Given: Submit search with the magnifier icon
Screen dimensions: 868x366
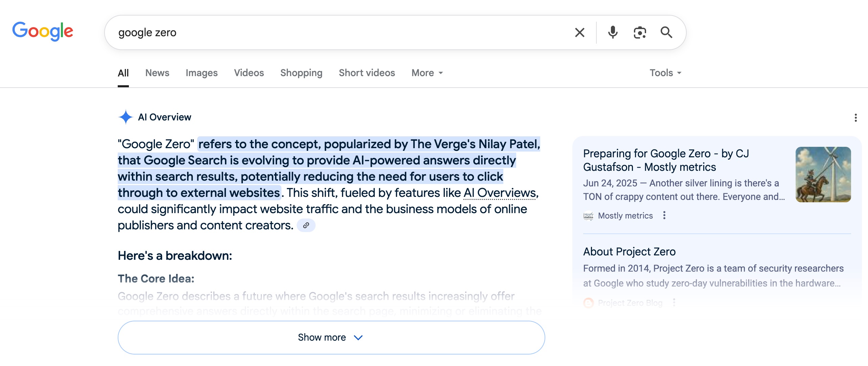Looking at the screenshot, I should pyautogui.click(x=666, y=32).
